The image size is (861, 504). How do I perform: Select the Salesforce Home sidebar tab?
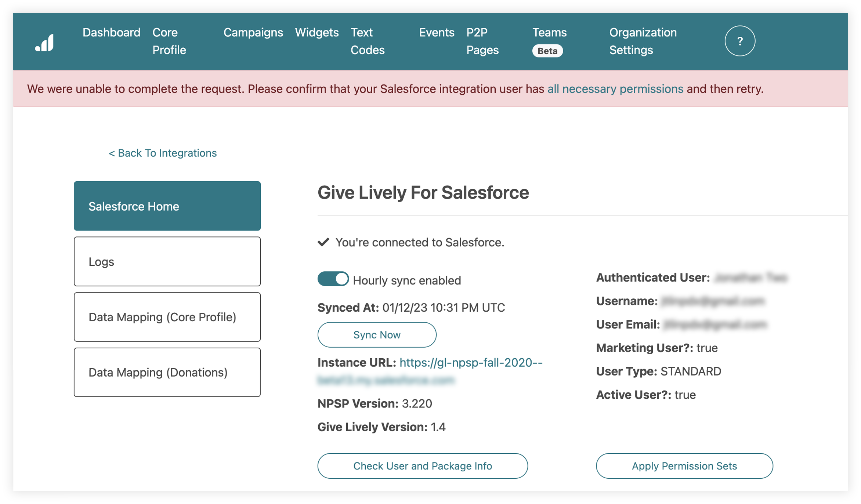167,206
